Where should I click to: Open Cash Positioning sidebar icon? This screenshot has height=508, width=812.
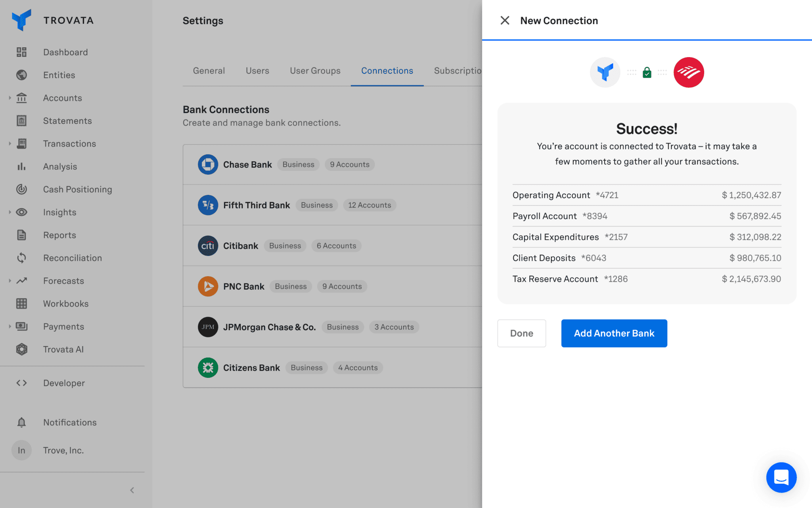(21, 189)
